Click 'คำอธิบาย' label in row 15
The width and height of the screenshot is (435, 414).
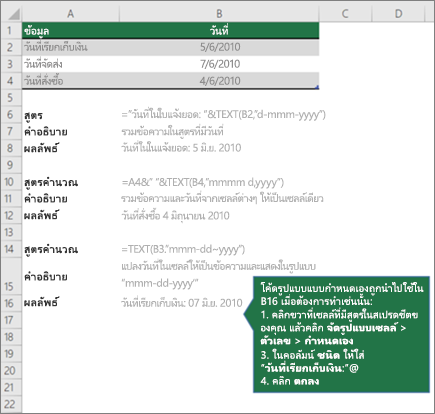click(x=46, y=277)
